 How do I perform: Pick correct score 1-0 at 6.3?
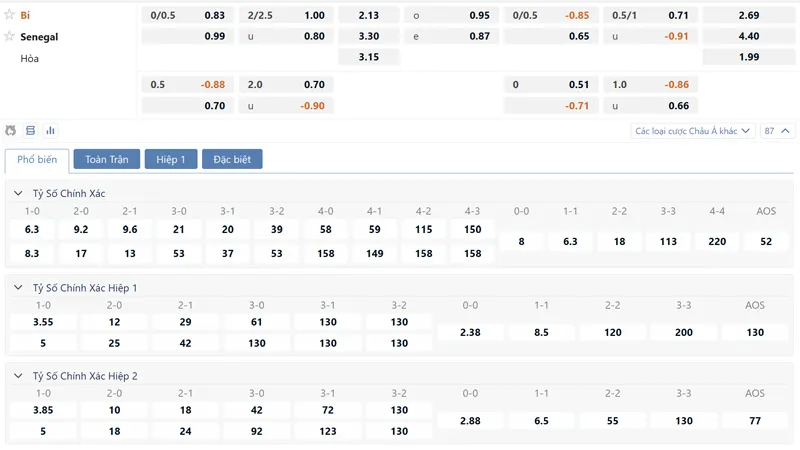tap(32, 230)
